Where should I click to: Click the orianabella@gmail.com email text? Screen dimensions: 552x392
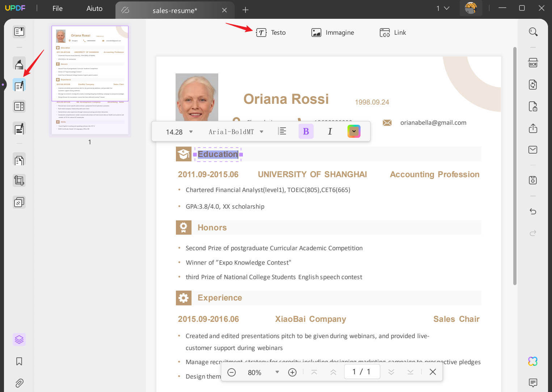433,123
